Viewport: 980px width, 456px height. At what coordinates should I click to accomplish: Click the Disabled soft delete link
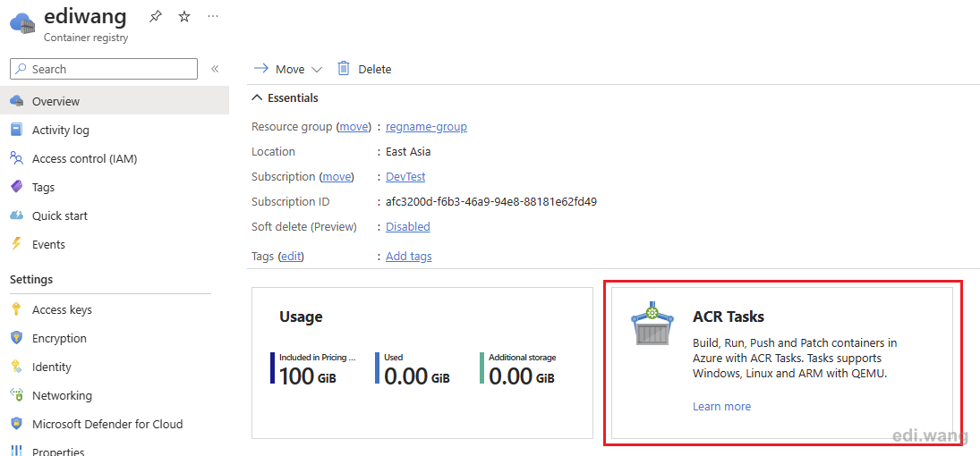(x=407, y=227)
